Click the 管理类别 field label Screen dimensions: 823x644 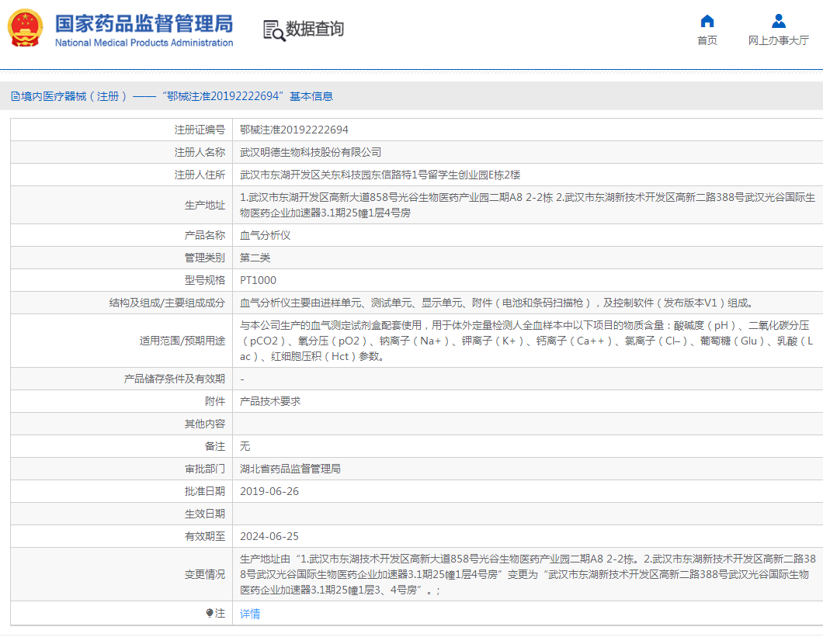pyautogui.click(x=205, y=258)
